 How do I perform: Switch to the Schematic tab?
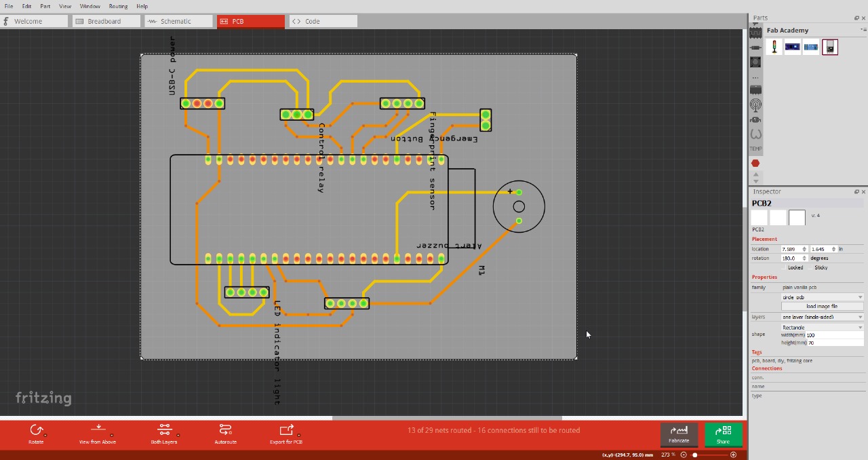179,21
